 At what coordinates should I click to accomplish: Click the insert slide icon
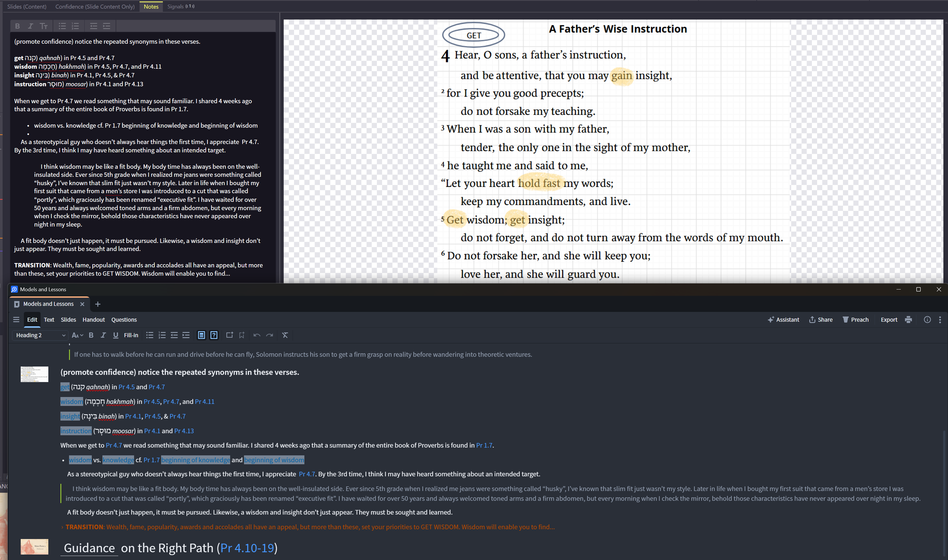tap(229, 335)
